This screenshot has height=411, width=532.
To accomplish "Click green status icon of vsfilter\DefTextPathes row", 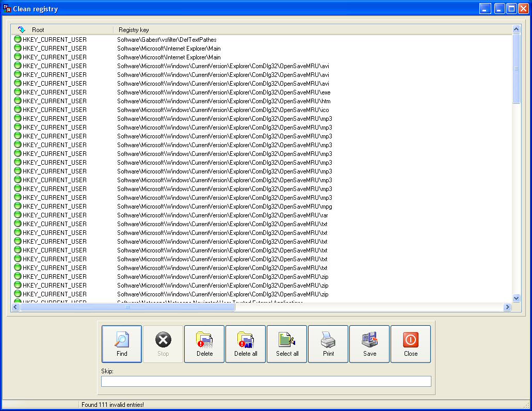I will point(18,40).
